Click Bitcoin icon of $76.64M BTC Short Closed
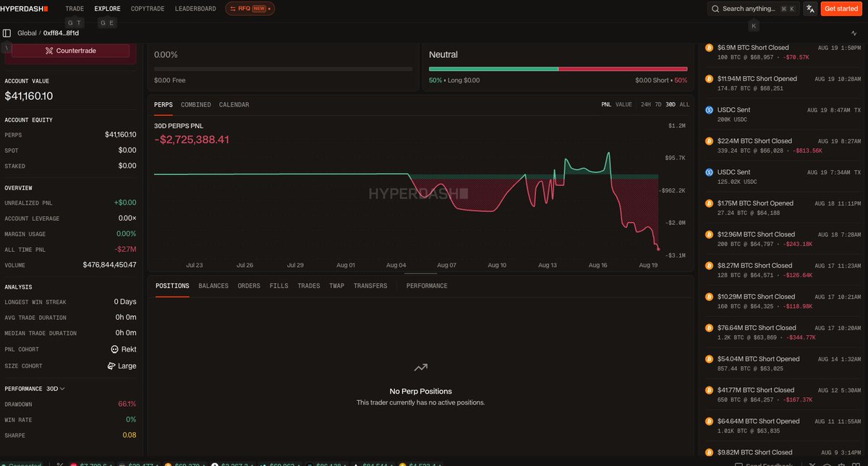Image resolution: width=868 pixels, height=466 pixels. [x=709, y=328]
